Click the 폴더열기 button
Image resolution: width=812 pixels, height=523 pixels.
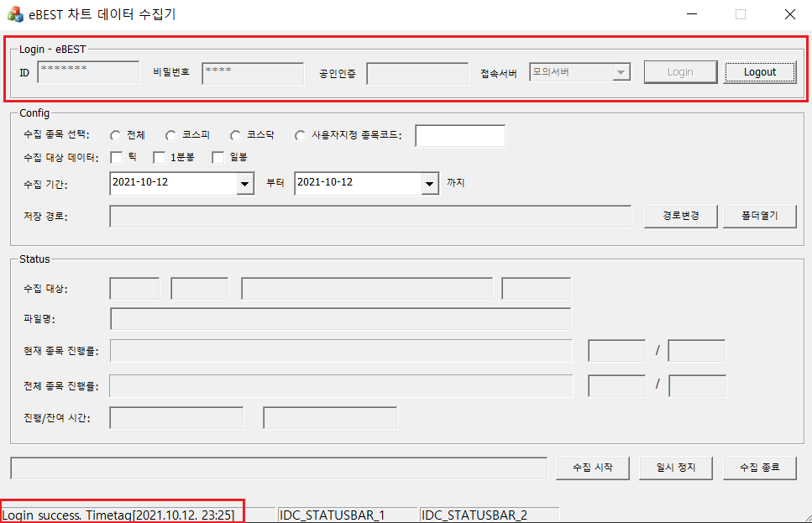tap(760, 216)
